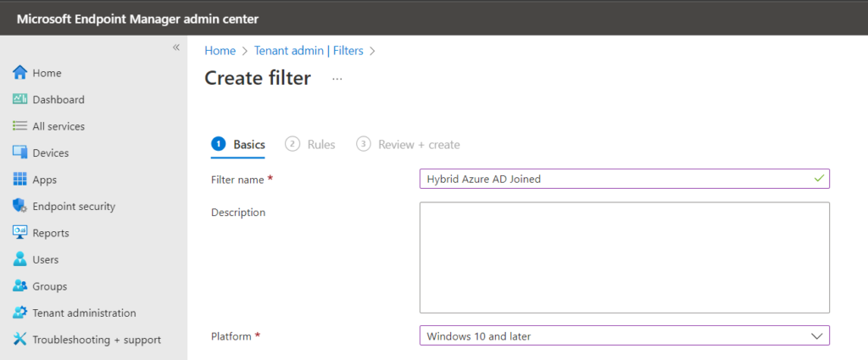
Task: Collapse the sidebar with double chevron
Action: click(x=176, y=47)
